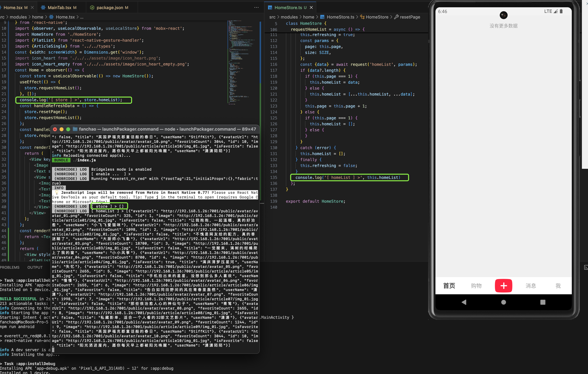Minimize the launchPackager terminal window
The width and height of the screenshot is (588, 374).
coord(62,129)
